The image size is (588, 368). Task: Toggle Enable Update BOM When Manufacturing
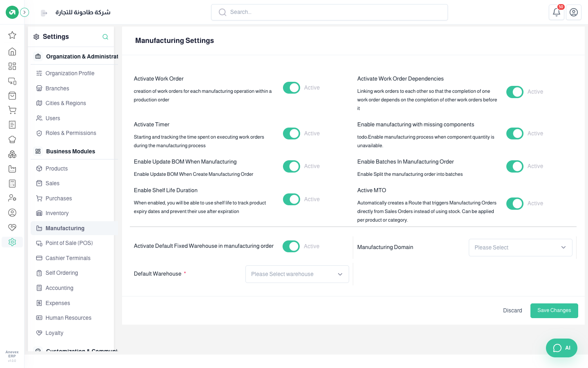[292, 166]
